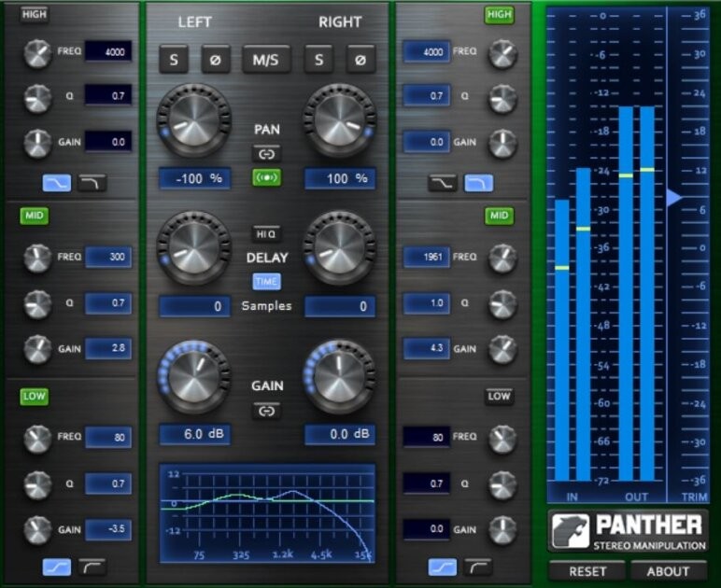This screenshot has height=588, width=721.
Task: Click right LOW frequency field 80
Action: [x=427, y=437]
